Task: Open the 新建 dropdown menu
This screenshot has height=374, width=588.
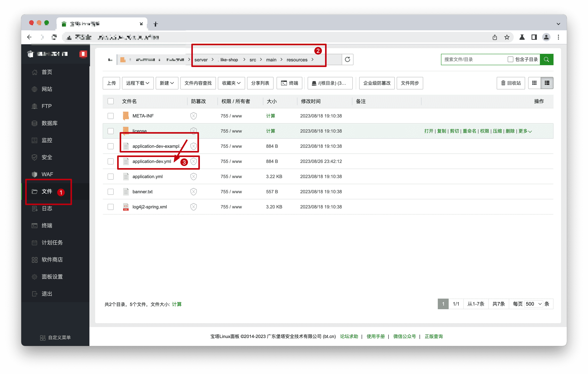Action: [167, 83]
